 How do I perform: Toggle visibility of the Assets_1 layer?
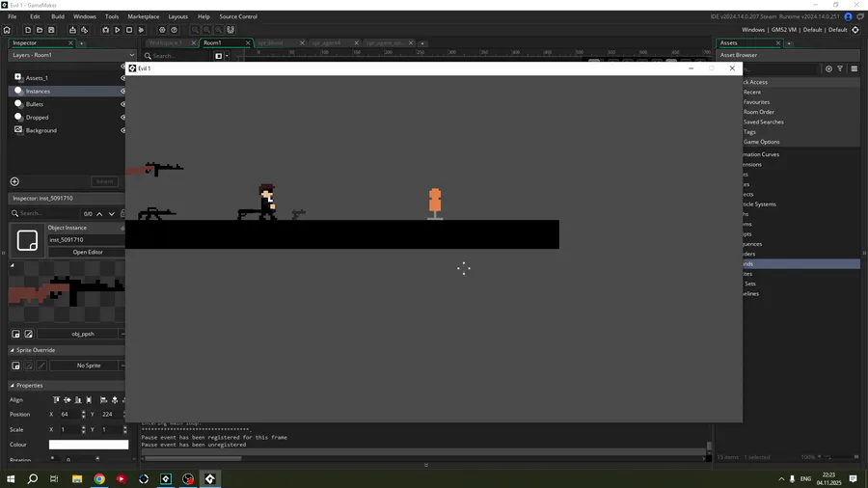pyautogui.click(x=122, y=78)
